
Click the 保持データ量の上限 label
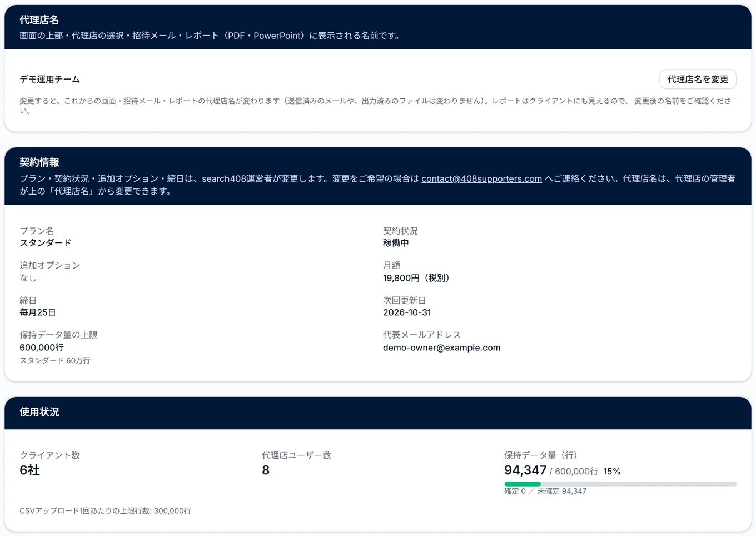coord(58,335)
